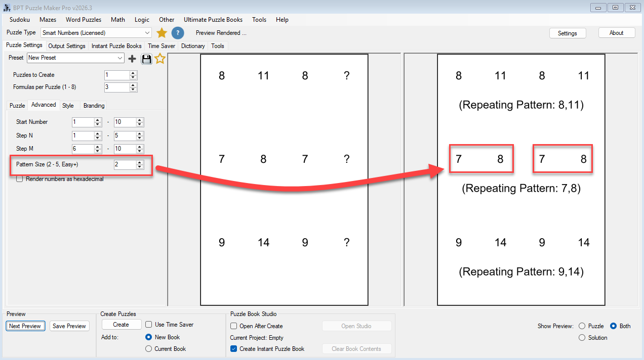This screenshot has width=644, height=360.
Task: Adjust the Start Number maximum spinner
Action: (x=140, y=122)
